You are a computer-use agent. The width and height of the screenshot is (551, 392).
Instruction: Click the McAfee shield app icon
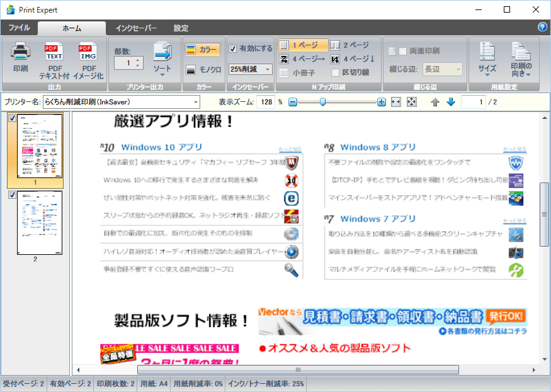click(292, 163)
